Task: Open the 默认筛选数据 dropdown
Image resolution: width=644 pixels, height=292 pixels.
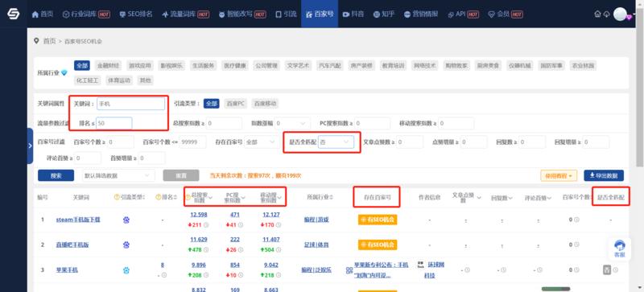Action: click(118, 176)
